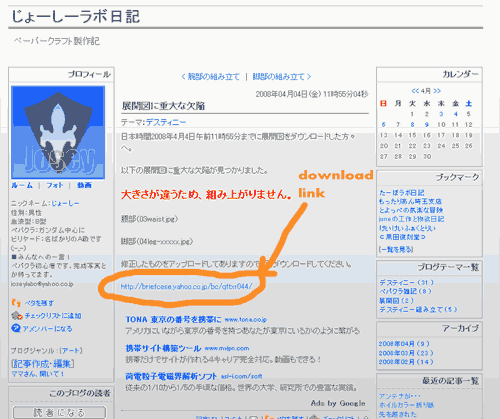This screenshot has height=419, width=500.
Task: Open TONA 東京の番号 ad link
Action: pos(173,319)
